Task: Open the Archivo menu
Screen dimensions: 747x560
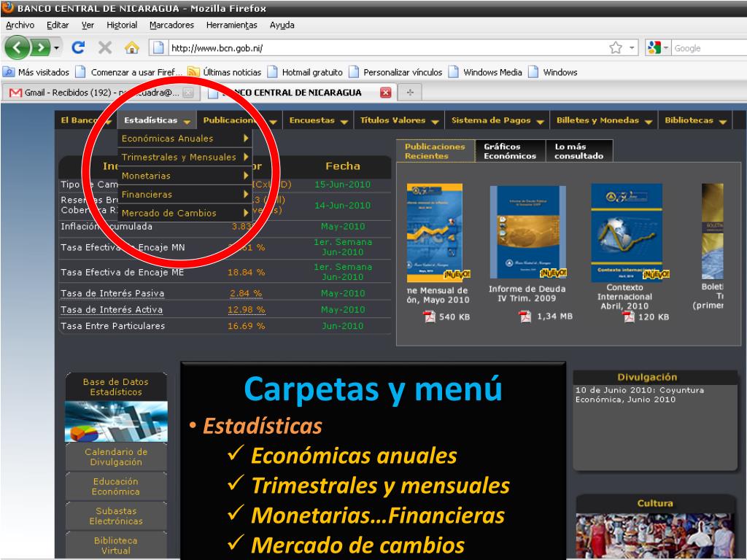Action: pos(20,26)
